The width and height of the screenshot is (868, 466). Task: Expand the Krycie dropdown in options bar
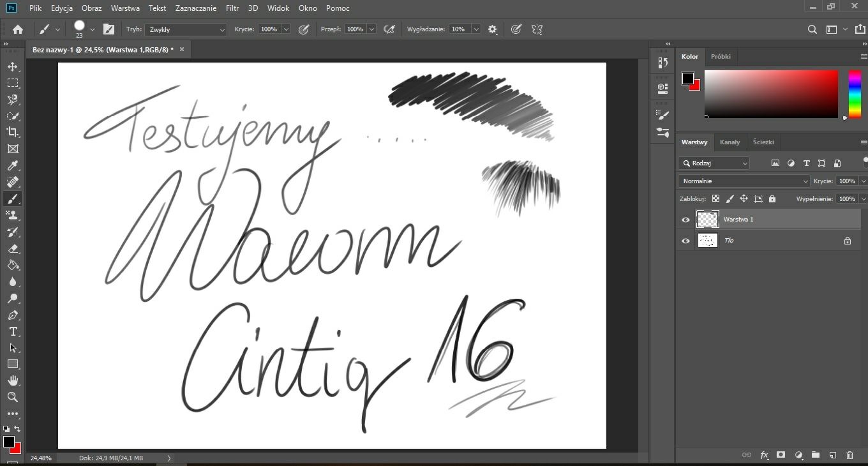pyautogui.click(x=286, y=29)
